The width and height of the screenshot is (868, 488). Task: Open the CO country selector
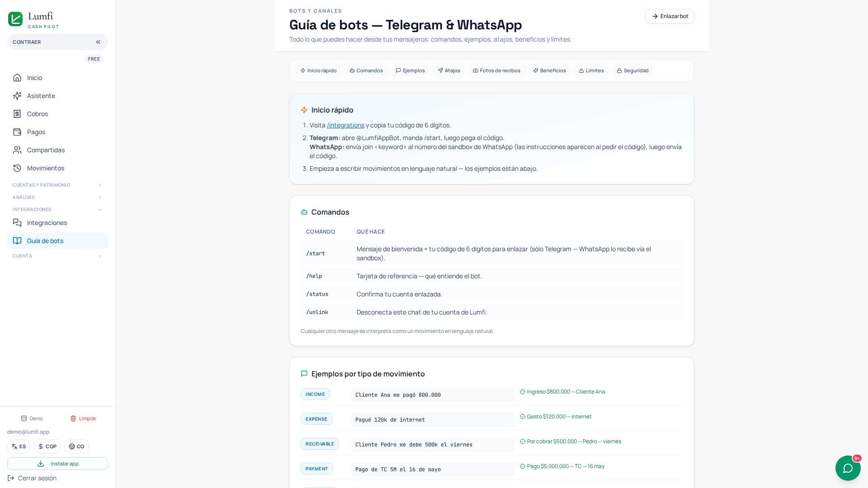[76, 446]
